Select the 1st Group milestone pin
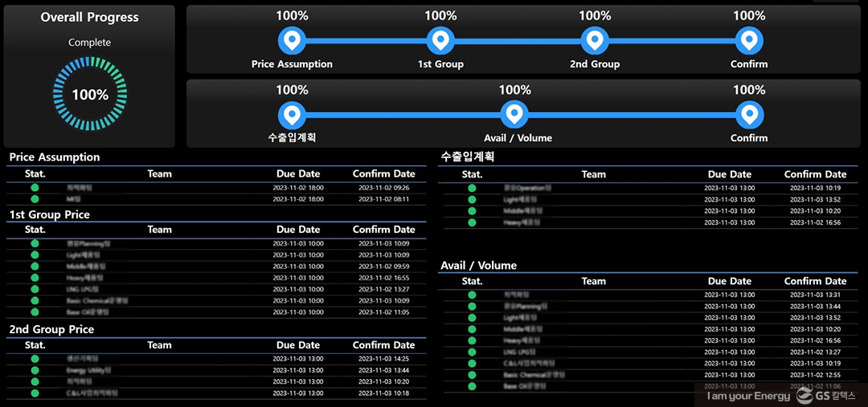 (440, 40)
